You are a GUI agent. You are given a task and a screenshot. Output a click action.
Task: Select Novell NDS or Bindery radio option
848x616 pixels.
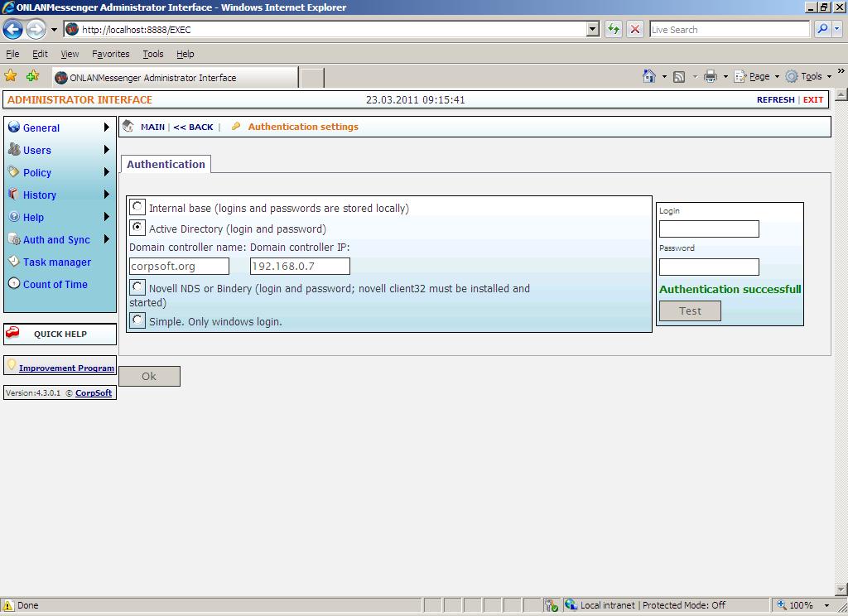[x=137, y=287]
